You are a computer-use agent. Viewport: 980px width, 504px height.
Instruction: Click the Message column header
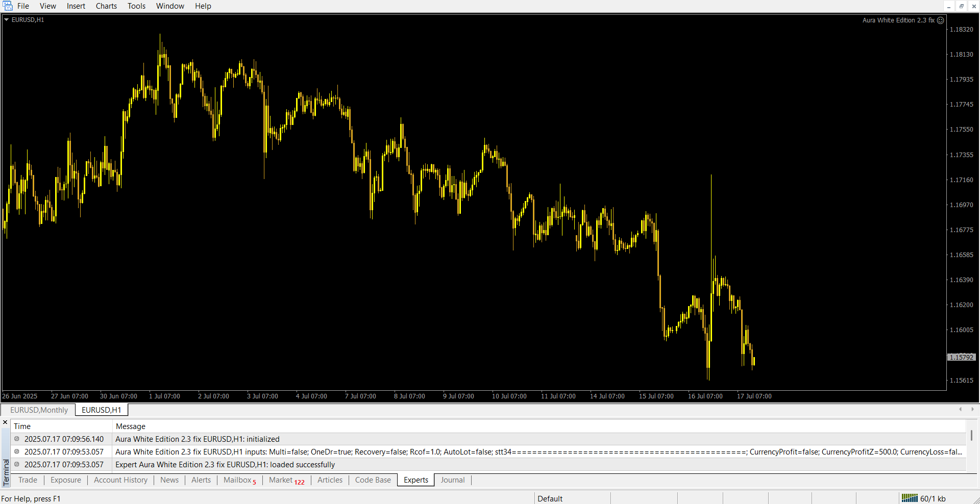(539, 426)
